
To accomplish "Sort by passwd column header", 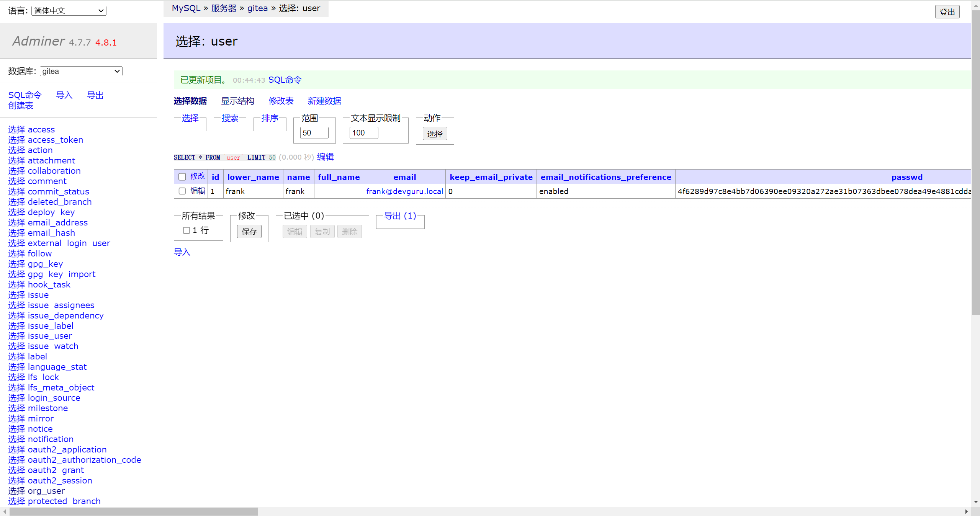I will pos(906,177).
